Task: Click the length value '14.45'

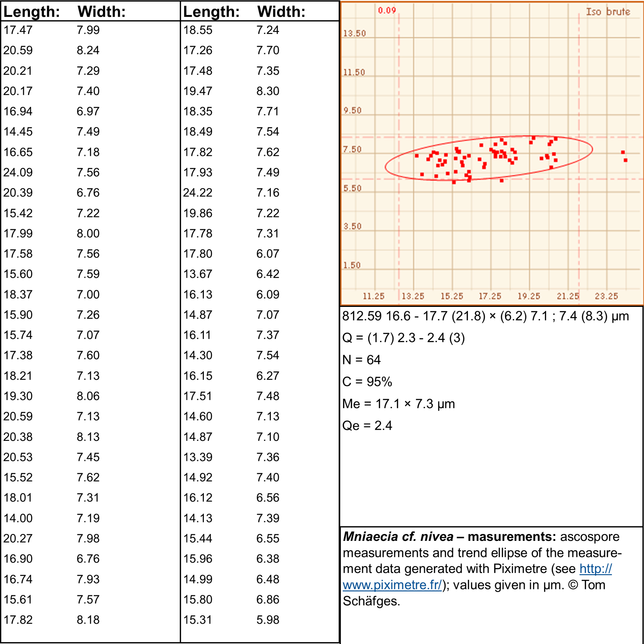Action: [x=18, y=132]
